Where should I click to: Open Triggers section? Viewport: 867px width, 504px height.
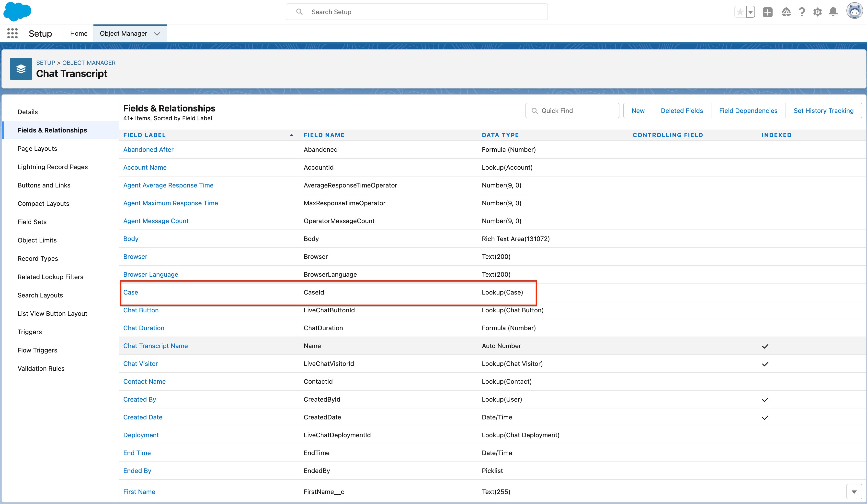[30, 332]
